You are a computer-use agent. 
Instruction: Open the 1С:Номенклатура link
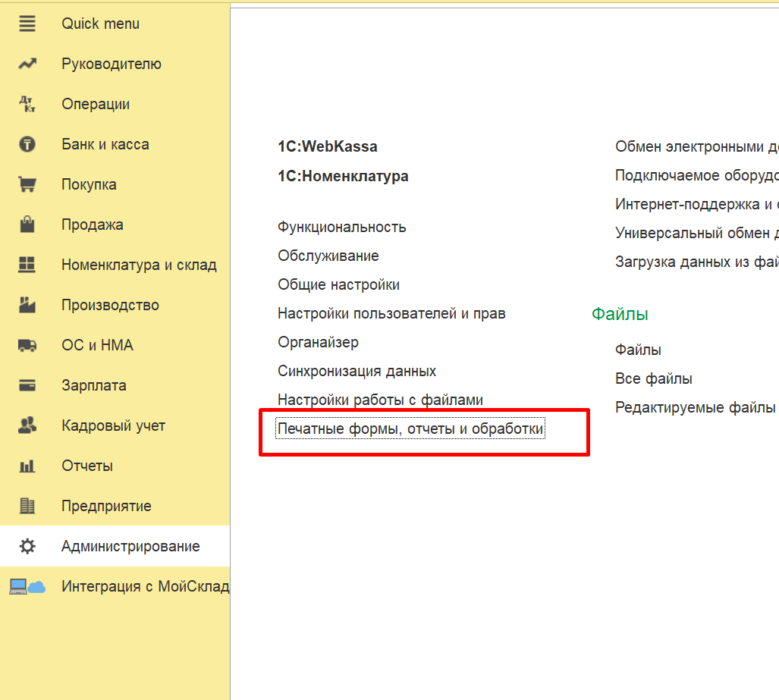(x=344, y=176)
